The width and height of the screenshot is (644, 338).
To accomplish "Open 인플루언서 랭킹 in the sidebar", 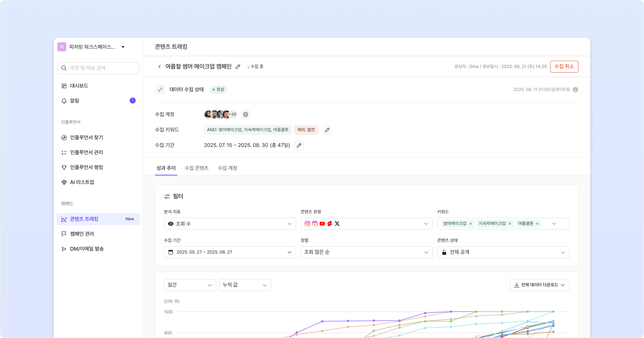I will [x=86, y=167].
